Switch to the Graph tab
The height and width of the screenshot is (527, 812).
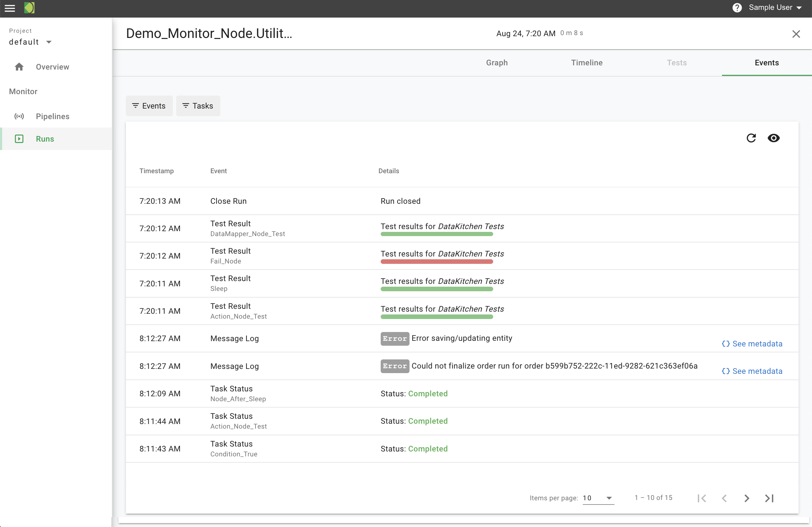click(x=497, y=63)
